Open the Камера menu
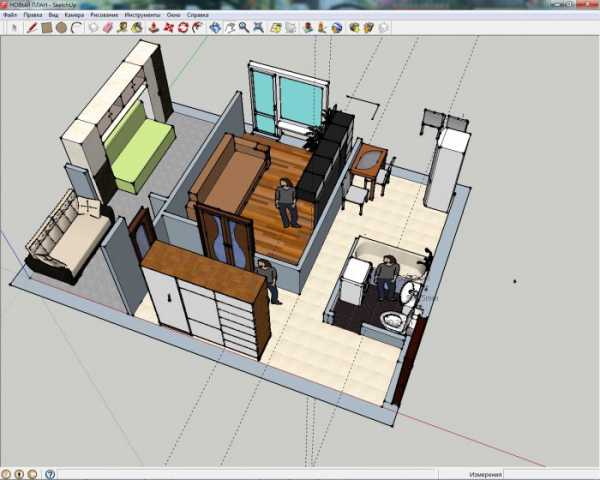Screen dimensions: 600x480 [x=73, y=16]
